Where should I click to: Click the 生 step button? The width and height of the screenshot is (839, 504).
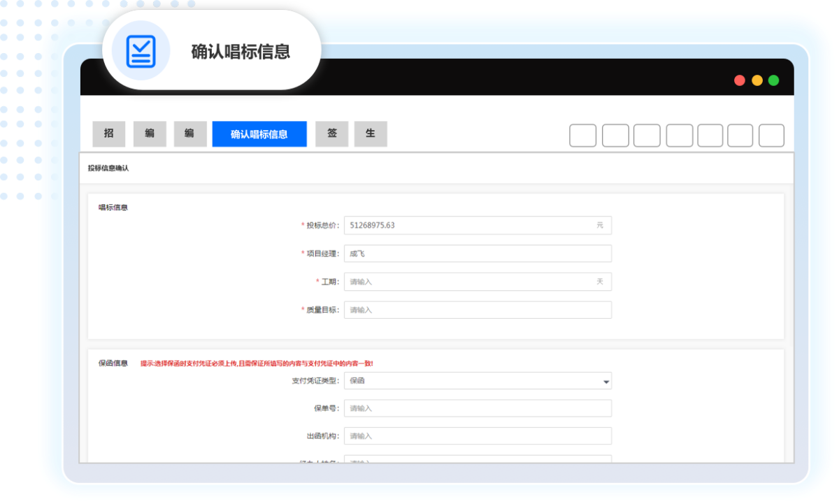coord(370,134)
